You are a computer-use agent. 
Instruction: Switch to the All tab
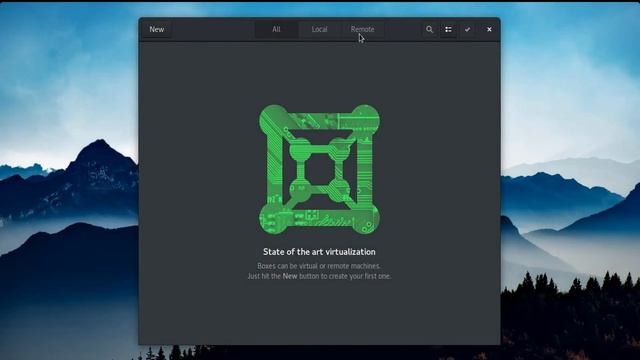(276, 29)
